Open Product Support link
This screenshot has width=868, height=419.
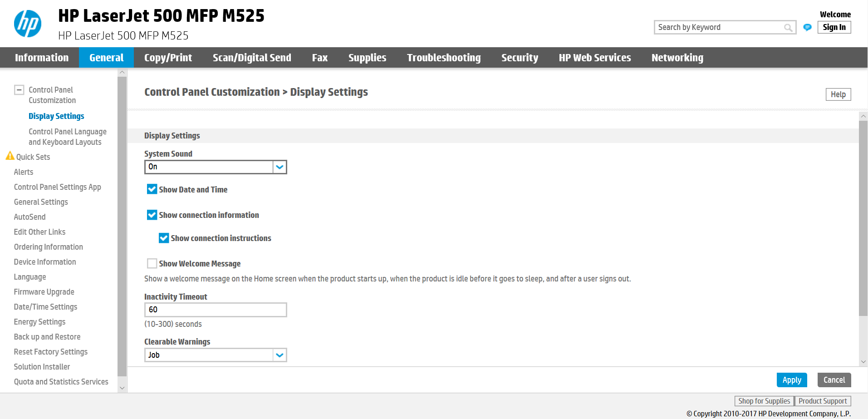pyautogui.click(x=823, y=401)
